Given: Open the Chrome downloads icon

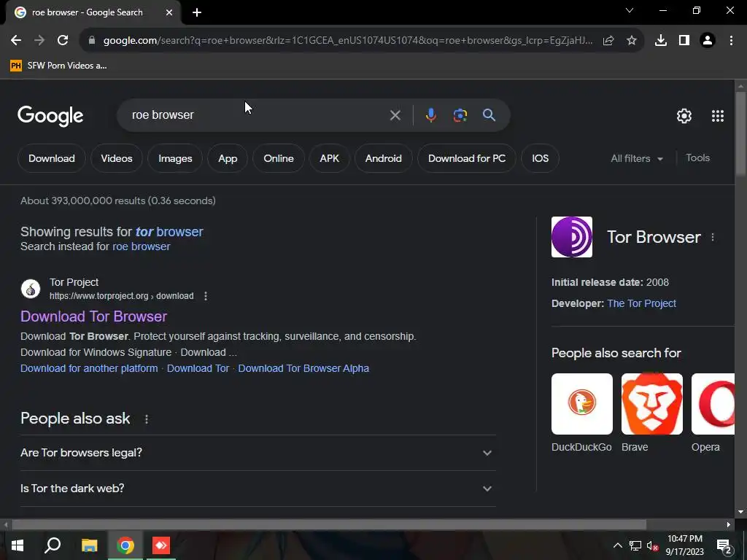Looking at the screenshot, I should [x=661, y=41].
